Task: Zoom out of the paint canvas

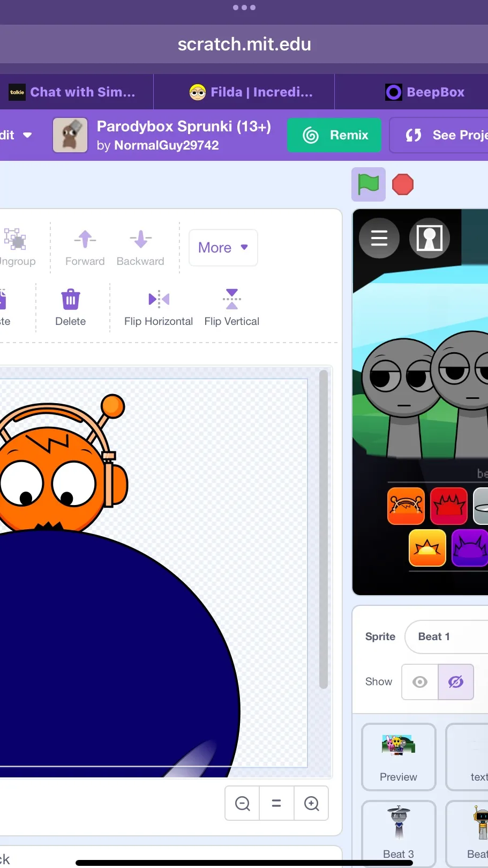Action: 243,803
